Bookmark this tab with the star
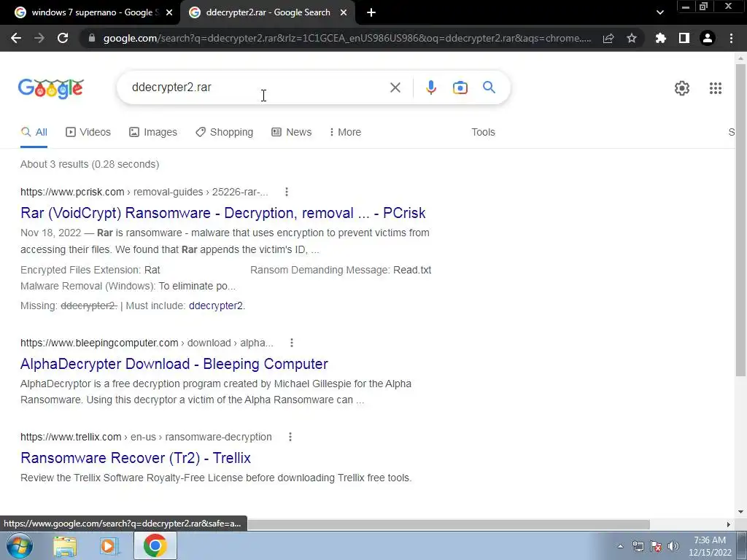This screenshot has height=560, width=747. coord(632,38)
